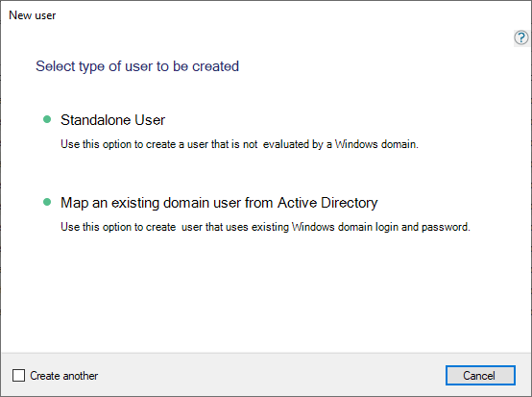
Task: Click the Cancel button at the dialog bottom
Action: coord(480,376)
